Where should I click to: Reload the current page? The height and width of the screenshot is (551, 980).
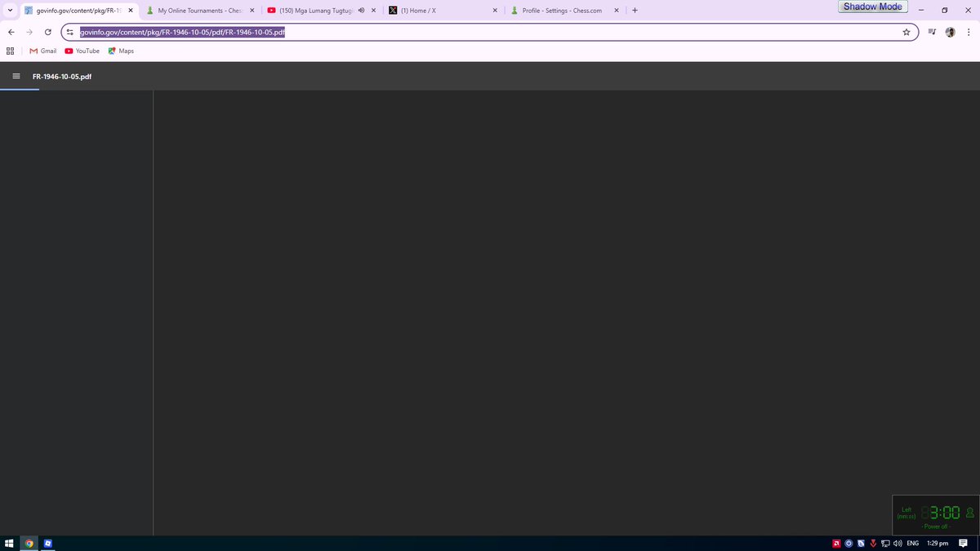pos(48,32)
